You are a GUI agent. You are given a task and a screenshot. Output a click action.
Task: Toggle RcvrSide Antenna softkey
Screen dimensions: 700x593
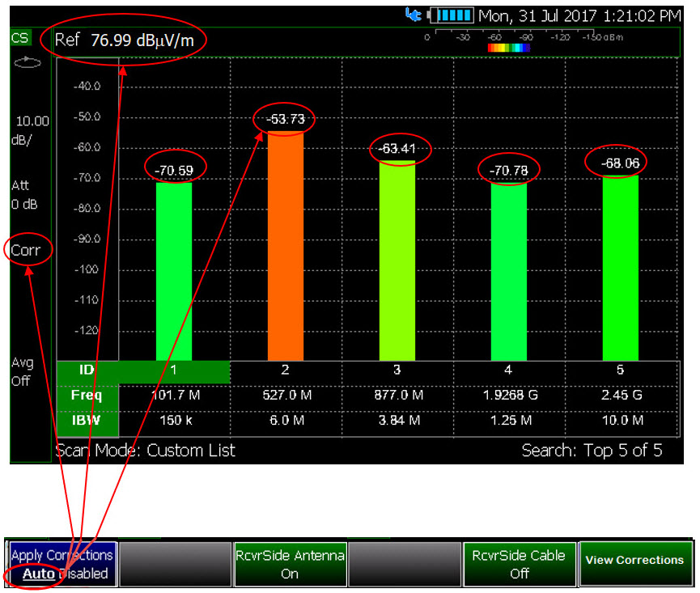[x=291, y=565]
